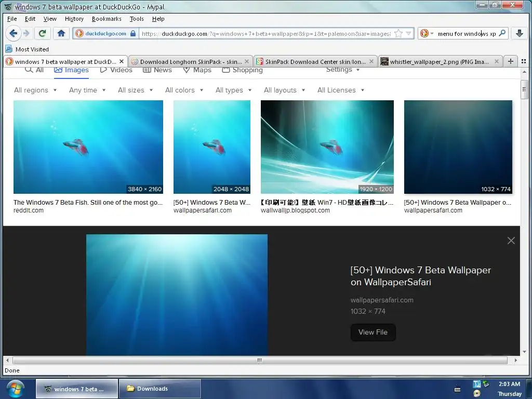
Task: Open reddit.com Windows 7 Beta Fish link
Action: pos(88,202)
